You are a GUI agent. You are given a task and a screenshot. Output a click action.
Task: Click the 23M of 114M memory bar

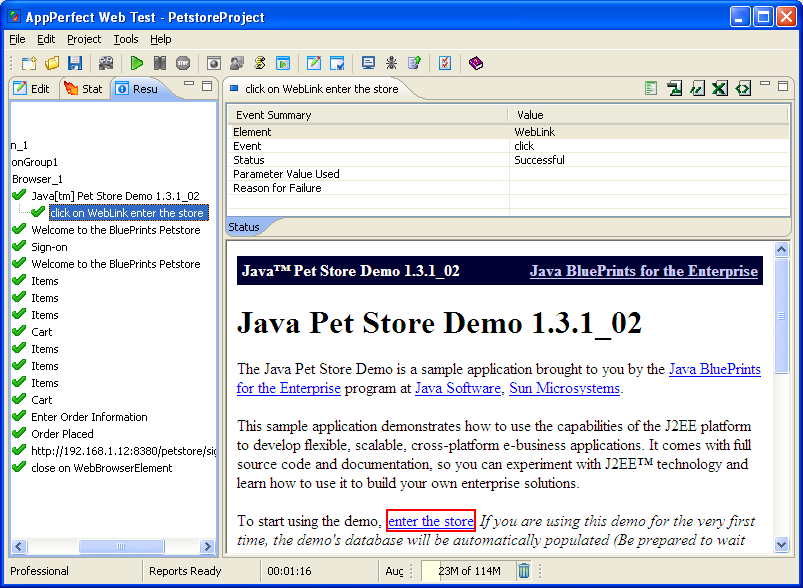[468, 571]
